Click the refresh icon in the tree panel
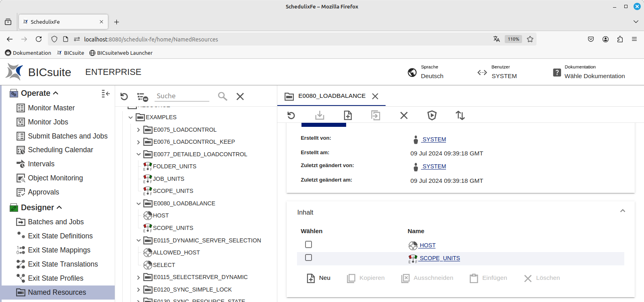The image size is (644, 302). [124, 97]
